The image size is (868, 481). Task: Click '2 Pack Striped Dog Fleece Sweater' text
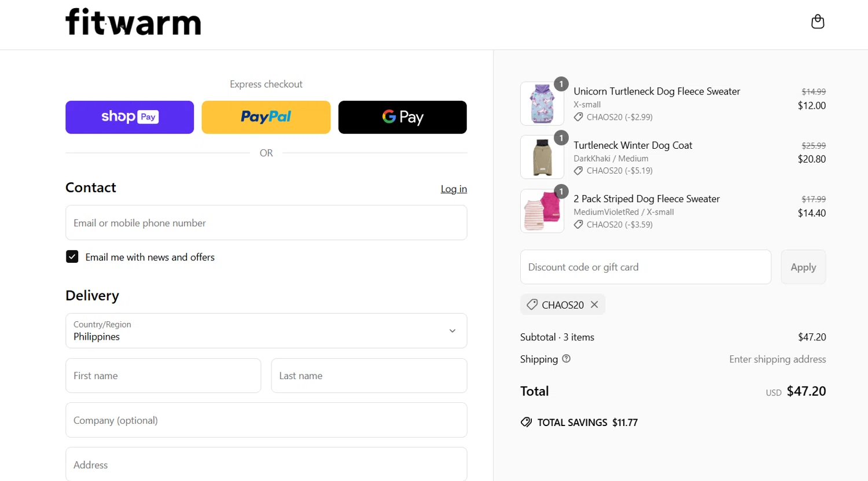[647, 199]
